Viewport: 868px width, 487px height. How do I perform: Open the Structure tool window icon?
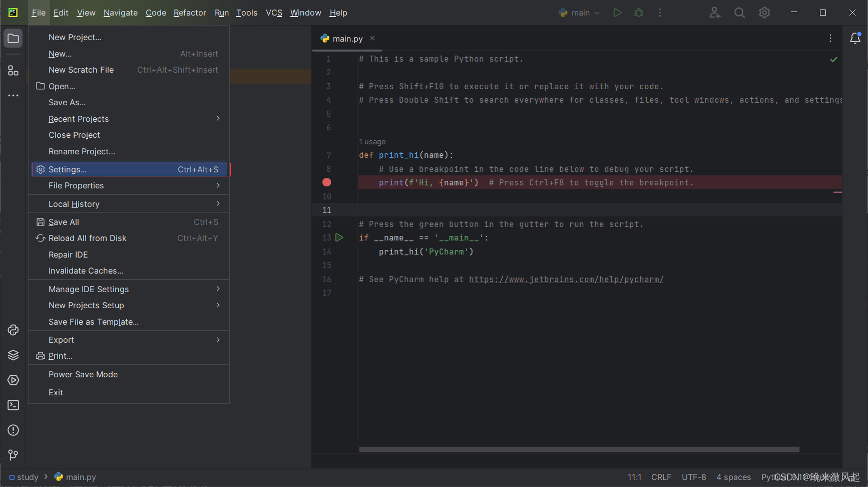tap(13, 71)
